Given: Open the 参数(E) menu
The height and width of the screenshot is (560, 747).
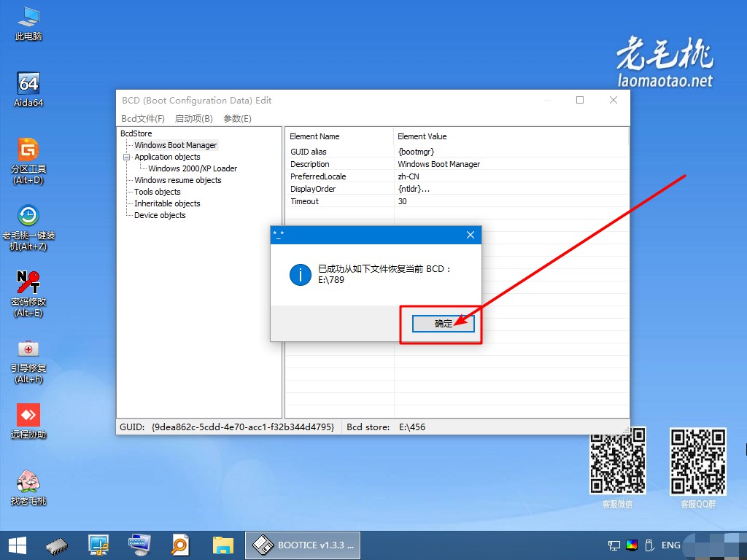Looking at the screenshot, I should 237,119.
